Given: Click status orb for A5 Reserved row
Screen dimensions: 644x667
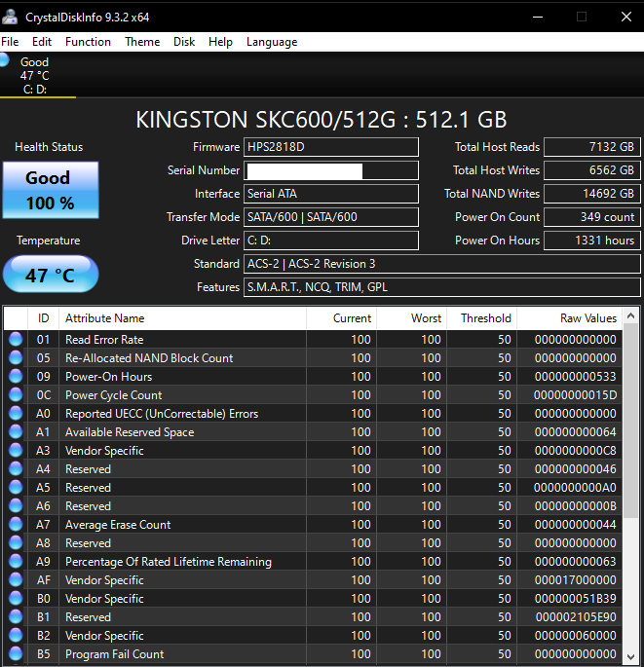Looking at the screenshot, I should pyautogui.click(x=16, y=488).
